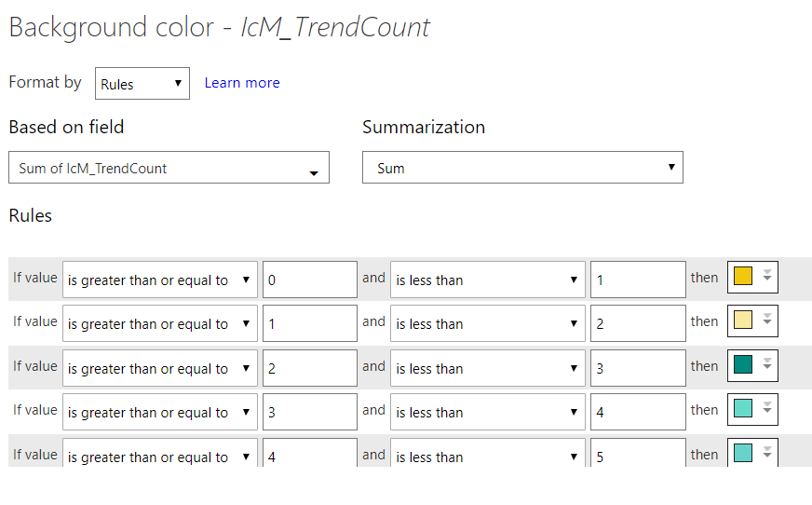Click max value field of the 0-to-1 rule

coord(638,280)
